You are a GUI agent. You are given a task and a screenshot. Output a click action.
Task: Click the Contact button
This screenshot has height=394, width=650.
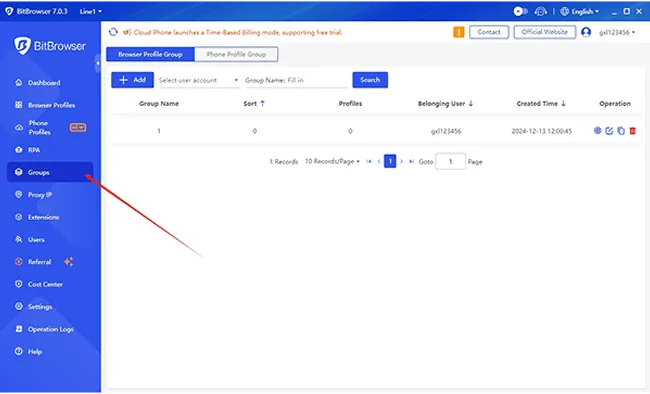(x=489, y=32)
